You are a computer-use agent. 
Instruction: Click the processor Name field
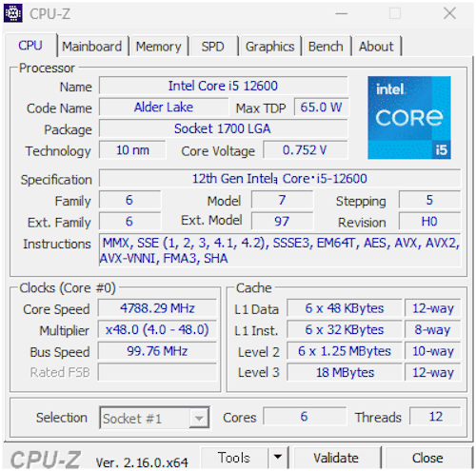pyautogui.click(x=223, y=86)
